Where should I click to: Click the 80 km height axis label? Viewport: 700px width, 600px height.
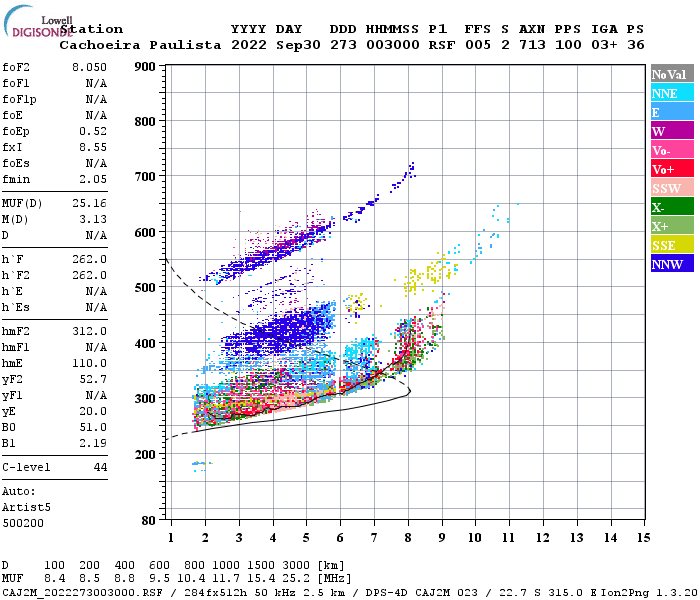[x=148, y=520]
